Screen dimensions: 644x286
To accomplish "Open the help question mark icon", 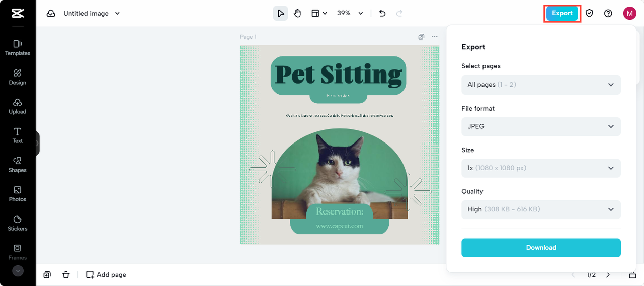I will [x=608, y=13].
